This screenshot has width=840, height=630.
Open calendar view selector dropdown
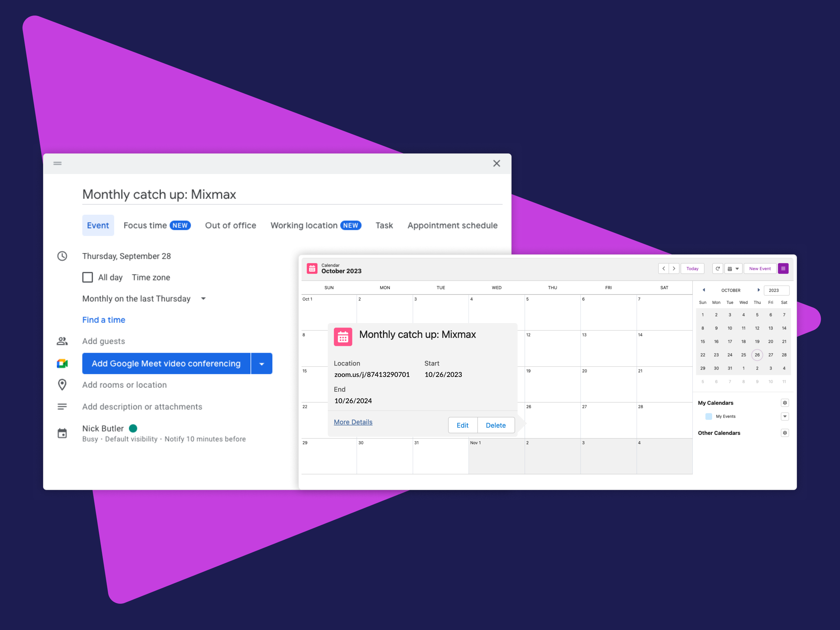click(x=733, y=269)
